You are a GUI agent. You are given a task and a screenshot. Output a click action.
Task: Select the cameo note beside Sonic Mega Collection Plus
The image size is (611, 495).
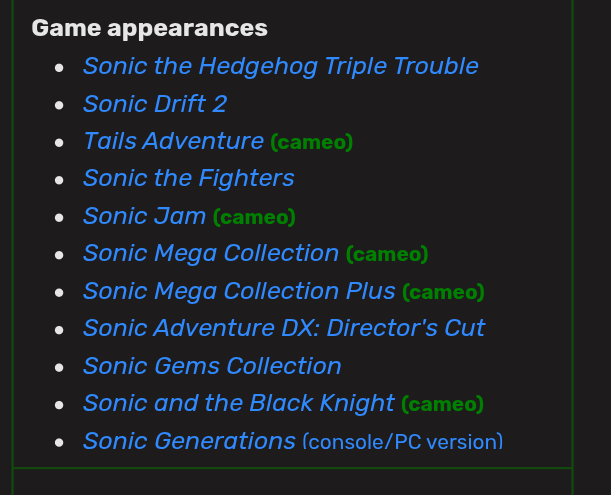[x=443, y=292]
